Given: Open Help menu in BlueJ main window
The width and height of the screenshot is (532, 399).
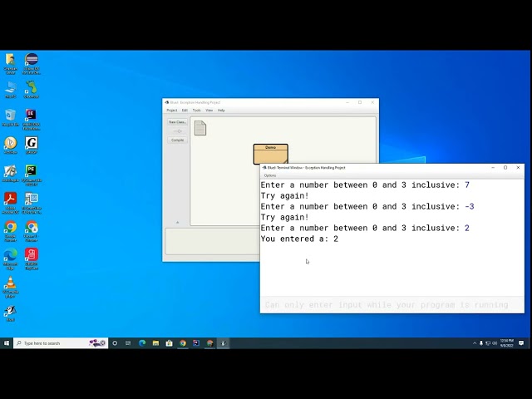Looking at the screenshot, I should [x=221, y=111].
